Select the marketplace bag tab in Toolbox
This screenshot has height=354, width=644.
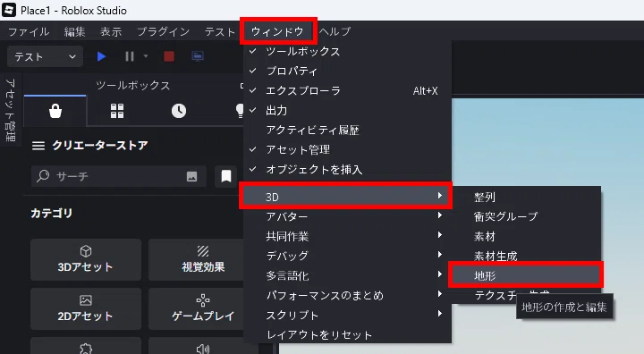pos(55,111)
